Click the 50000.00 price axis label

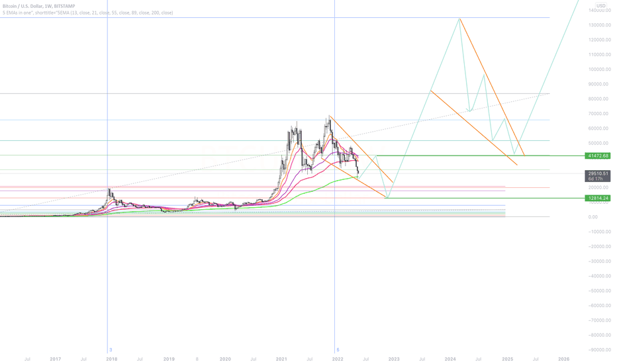(599, 143)
